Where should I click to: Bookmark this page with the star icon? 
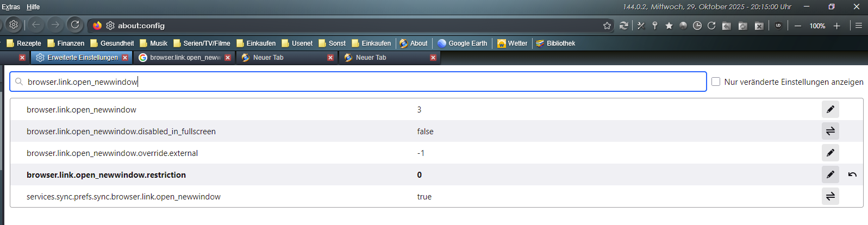coord(607,26)
